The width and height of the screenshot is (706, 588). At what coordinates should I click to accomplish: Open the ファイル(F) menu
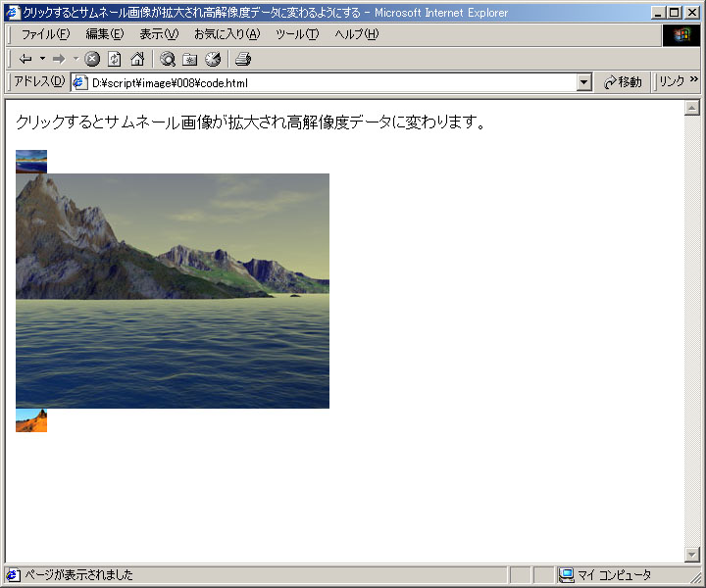46,34
